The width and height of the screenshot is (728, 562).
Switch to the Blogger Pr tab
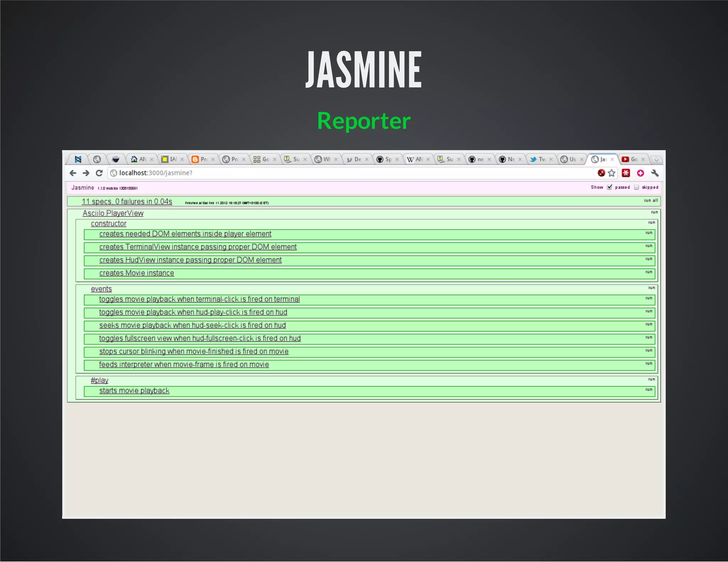pyautogui.click(x=203, y=159)
